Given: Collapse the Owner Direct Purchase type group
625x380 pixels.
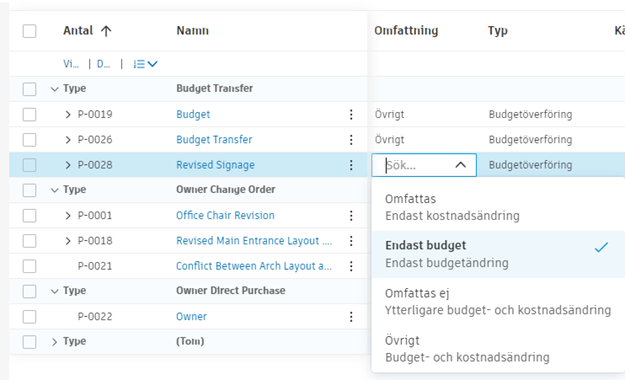Looking at the screenshot, I should pos(55,291).
